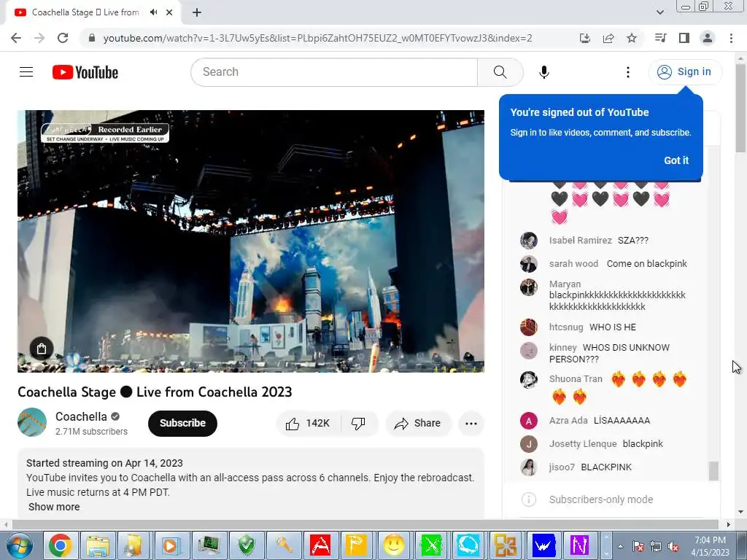
Task: Click the Sign in button
Action: pyautogui.click(x=685, y=72)
